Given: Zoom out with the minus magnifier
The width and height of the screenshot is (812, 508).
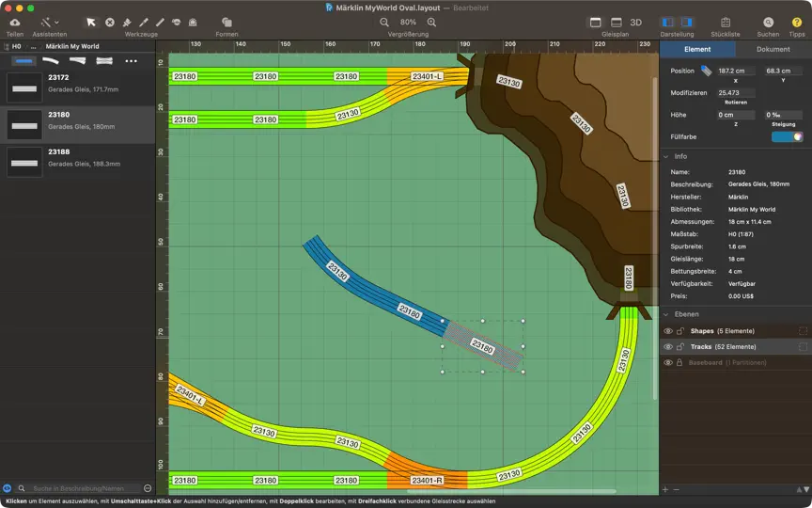Looking at the screenshot, I should click(384, 23).
